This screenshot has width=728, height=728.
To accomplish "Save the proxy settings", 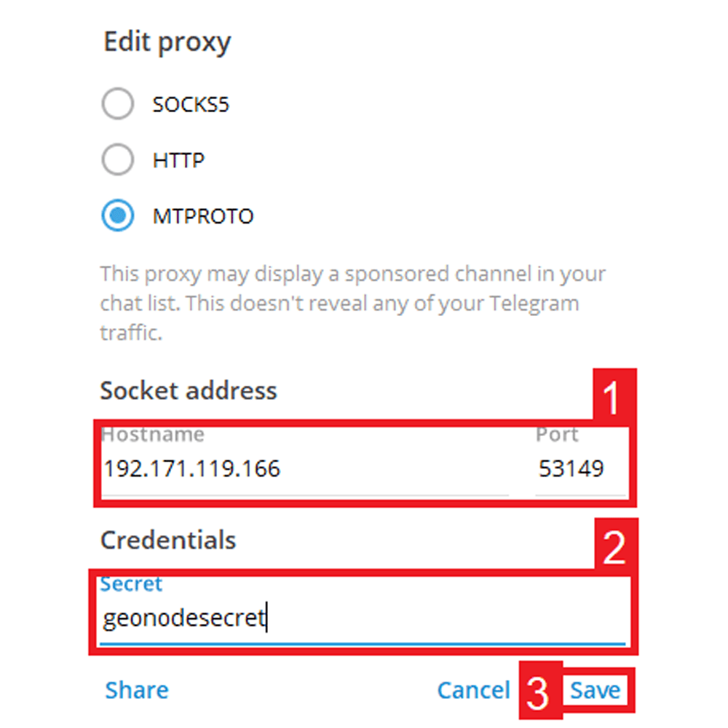I will click(596, 690).
